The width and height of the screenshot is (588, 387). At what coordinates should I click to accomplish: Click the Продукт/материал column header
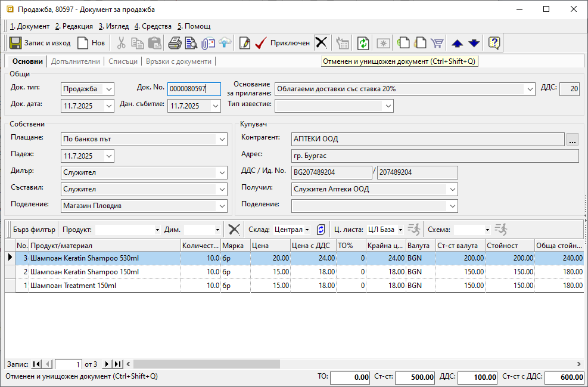105,246
